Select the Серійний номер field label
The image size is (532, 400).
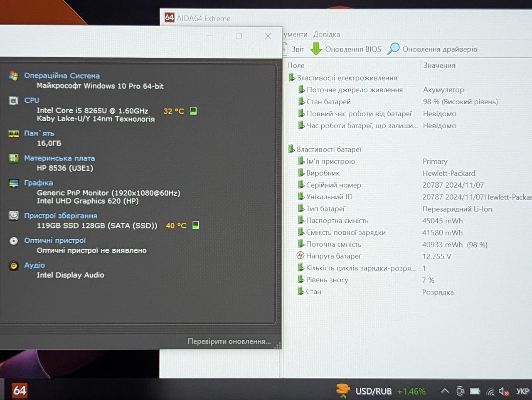click(334, 185)
